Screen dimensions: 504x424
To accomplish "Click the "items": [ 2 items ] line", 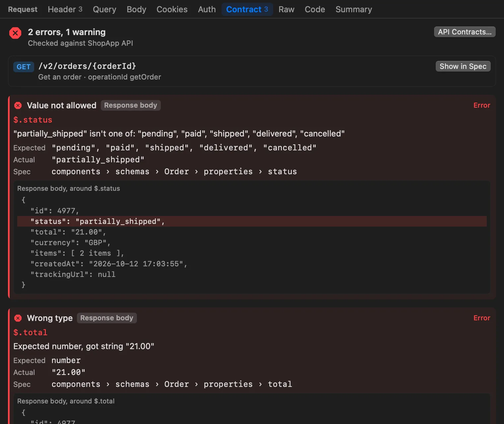I will 77,253.
